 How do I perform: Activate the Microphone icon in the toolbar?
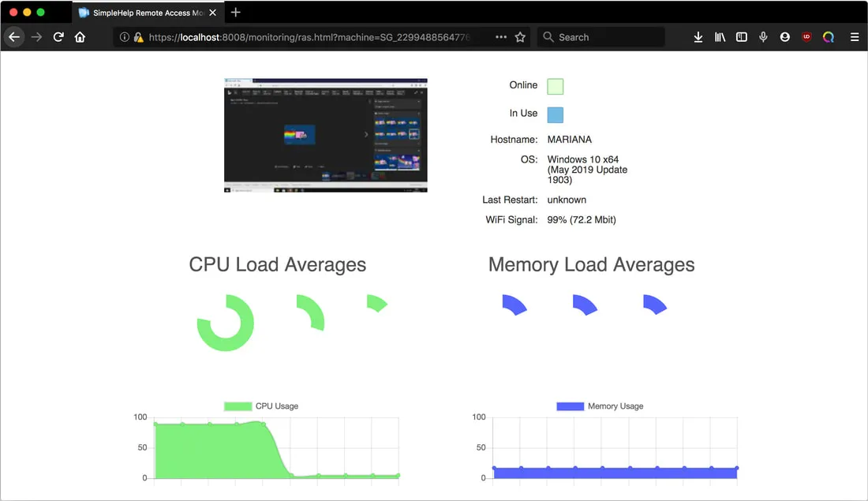[x=763, y=36]
